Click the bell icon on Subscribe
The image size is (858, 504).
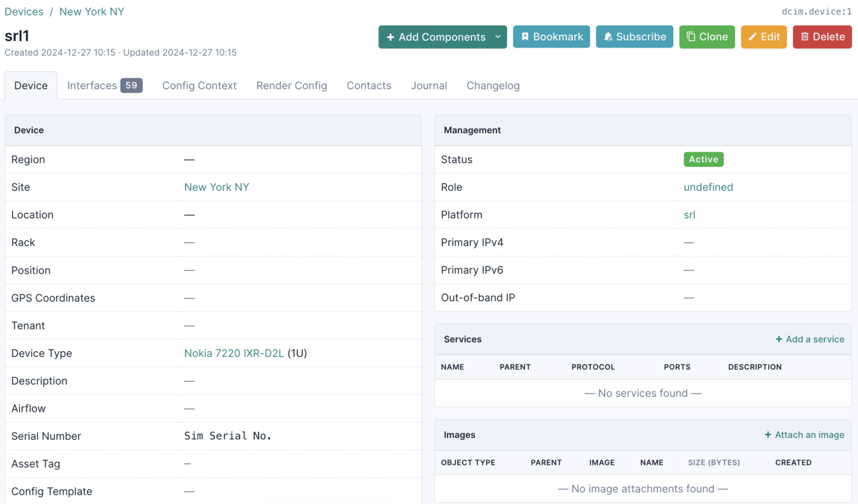[608, 37]
